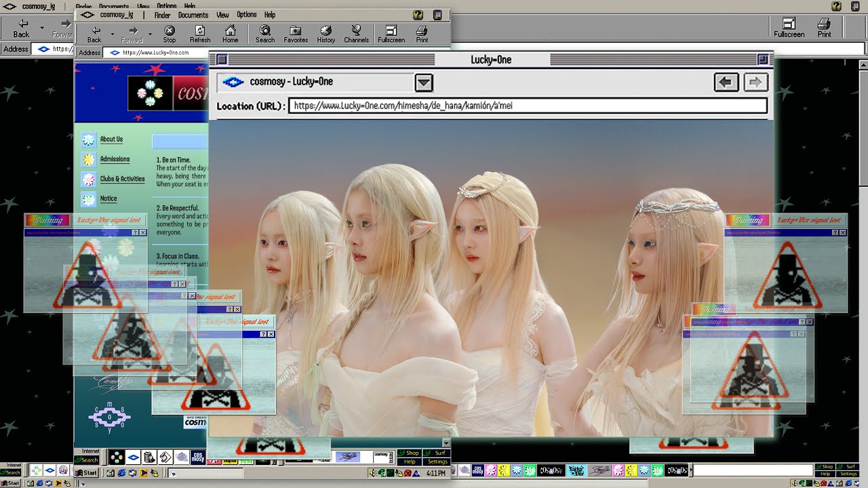868x488 pixels.
Task: Click the scroll-down arrow on front browser page
Action: (446, 443)
